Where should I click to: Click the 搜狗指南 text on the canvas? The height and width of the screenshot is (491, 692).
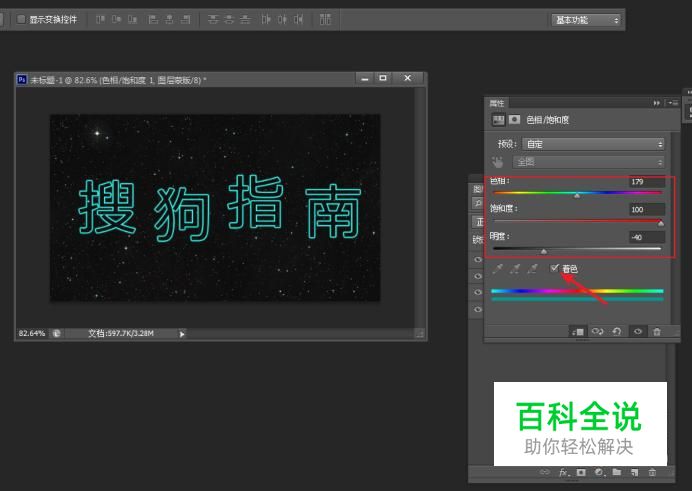click(220, 208)
